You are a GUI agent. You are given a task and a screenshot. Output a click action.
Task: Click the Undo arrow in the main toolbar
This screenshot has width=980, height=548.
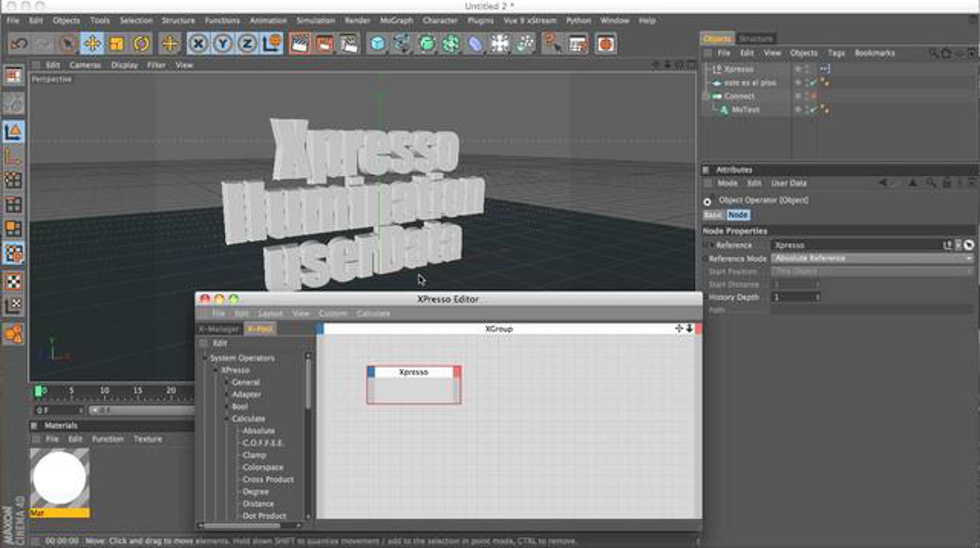tap(19, 43)
